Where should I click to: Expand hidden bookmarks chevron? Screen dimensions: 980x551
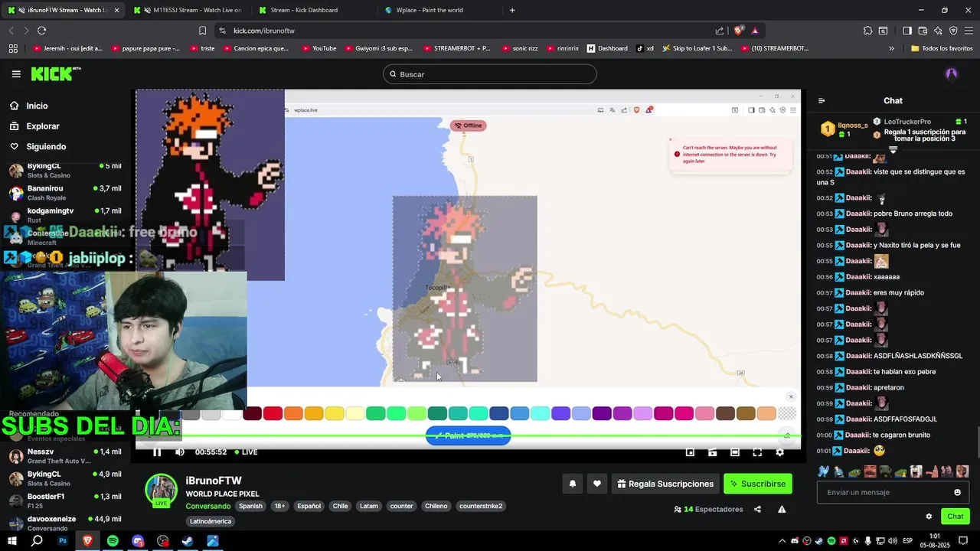[x=891, y=48]
